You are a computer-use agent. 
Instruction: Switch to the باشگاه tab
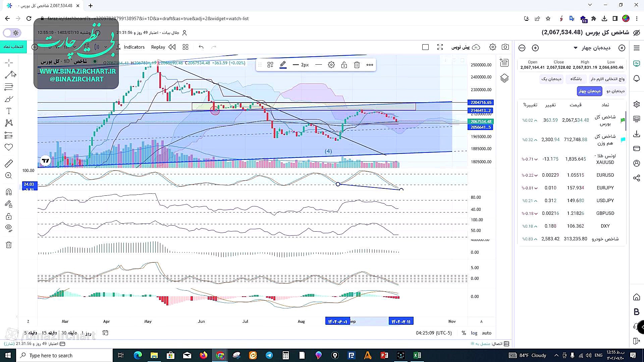pos(576,79)
